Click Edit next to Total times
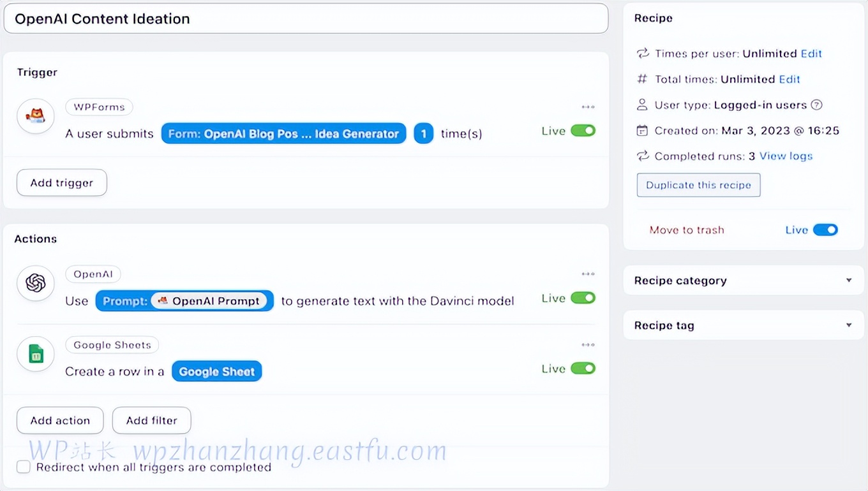Screen dimensions: 868x491 coord(789,79)
